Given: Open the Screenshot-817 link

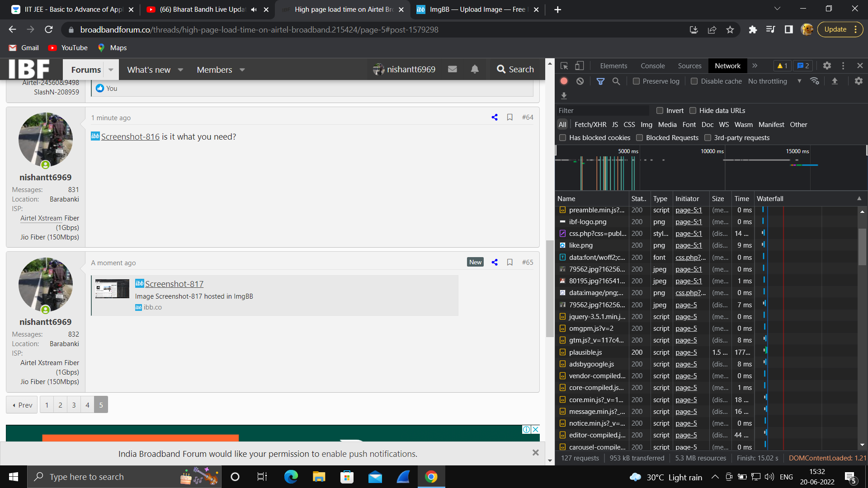Looking at the screenshot, I should (x=174, y=284).
